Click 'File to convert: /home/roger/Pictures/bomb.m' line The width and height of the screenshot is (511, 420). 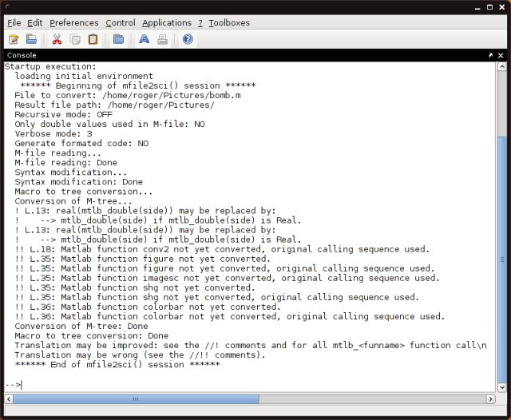click(x=128, y=96)
